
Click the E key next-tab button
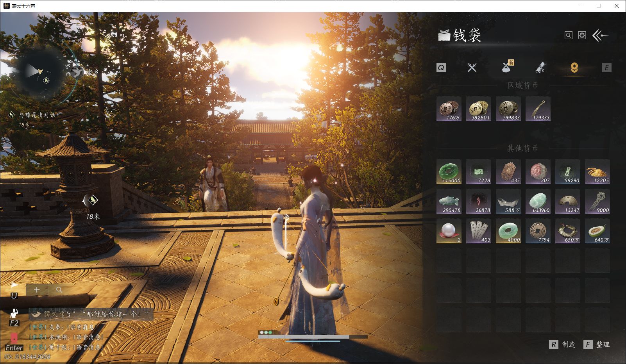pyautogui.click(x=606, y=68)
